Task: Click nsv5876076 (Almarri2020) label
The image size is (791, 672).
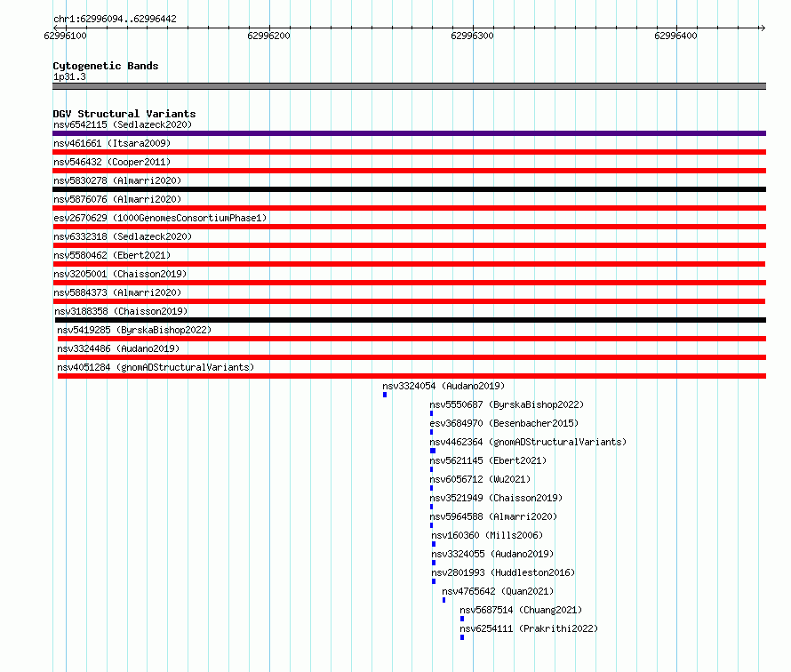Action: pos(117,199)
